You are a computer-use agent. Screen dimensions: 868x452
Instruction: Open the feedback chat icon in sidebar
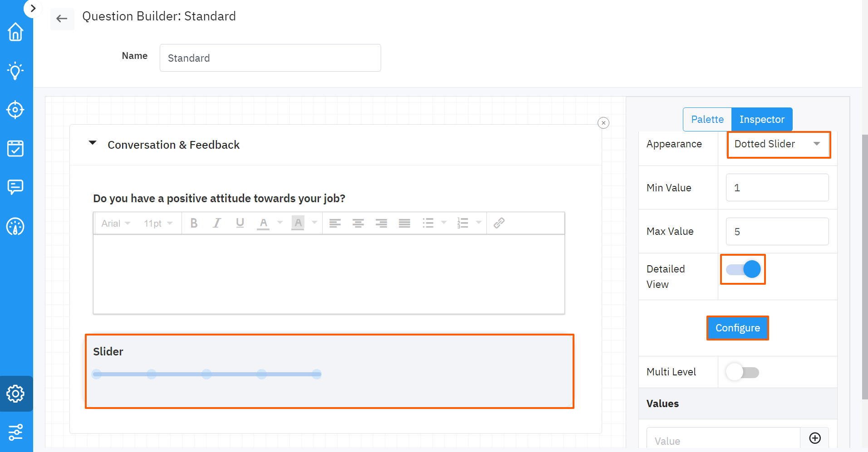[16, 187]
